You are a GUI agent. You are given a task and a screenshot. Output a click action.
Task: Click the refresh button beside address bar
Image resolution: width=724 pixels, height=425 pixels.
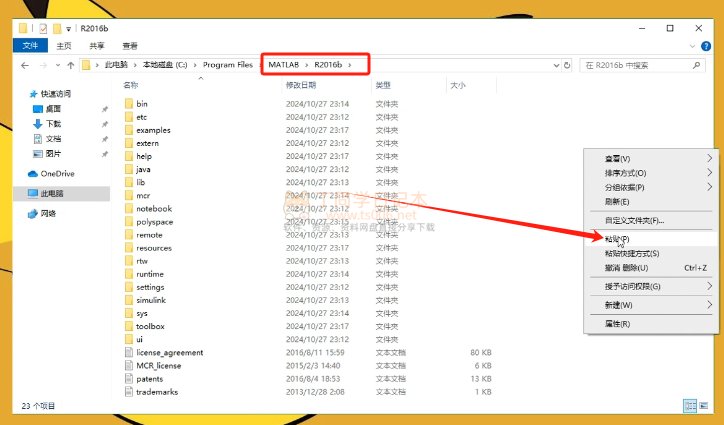[x=567, y=65]
